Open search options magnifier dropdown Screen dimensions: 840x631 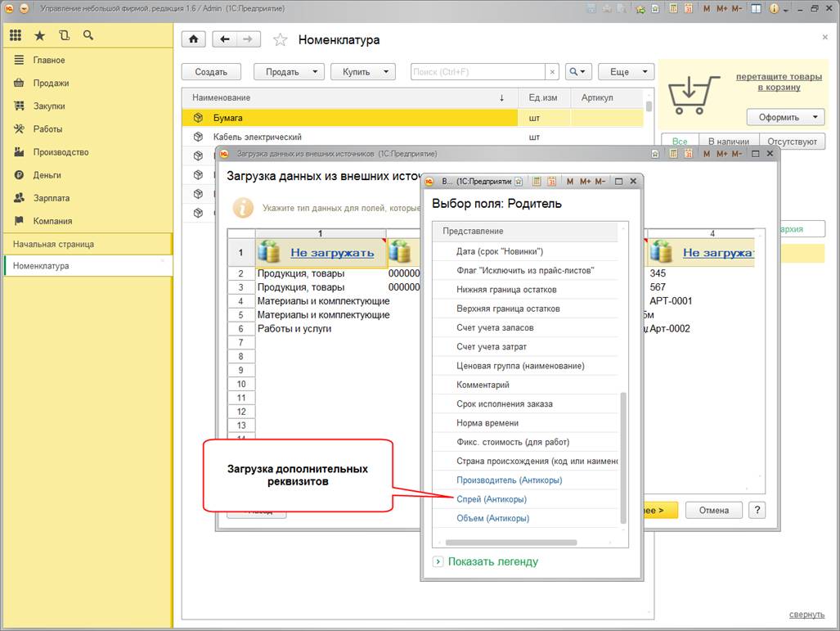577,72
